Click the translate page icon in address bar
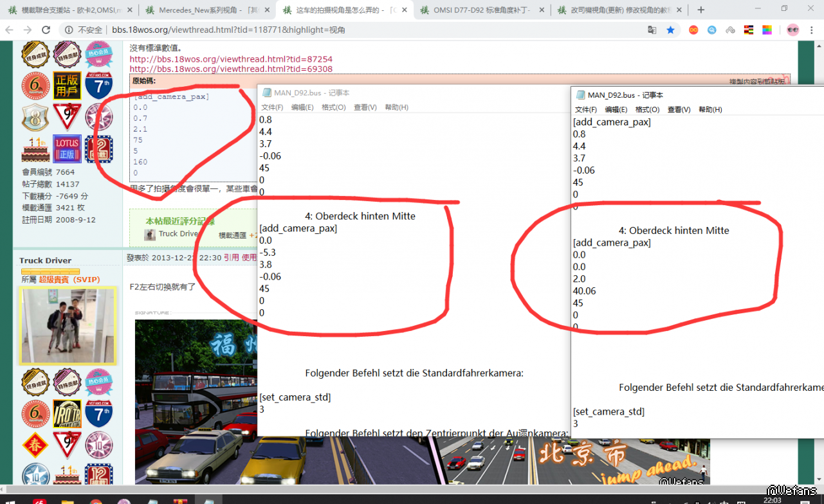Screen dimensions: 824x504 click(x=652, y=30)
